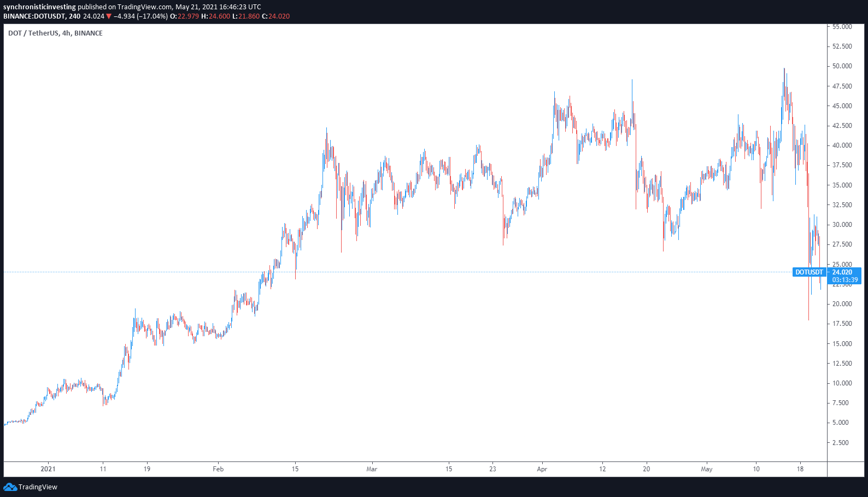Screen dimensions: 868x497
Task: Click the 2021 label on time axis
Action: (48, 469)
